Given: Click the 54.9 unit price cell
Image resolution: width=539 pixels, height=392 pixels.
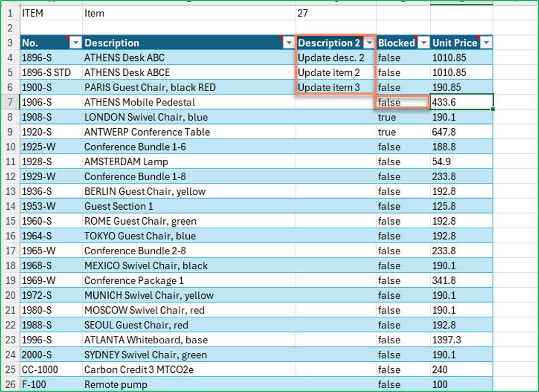Looking at the screenshot, I should coord(462,162).
